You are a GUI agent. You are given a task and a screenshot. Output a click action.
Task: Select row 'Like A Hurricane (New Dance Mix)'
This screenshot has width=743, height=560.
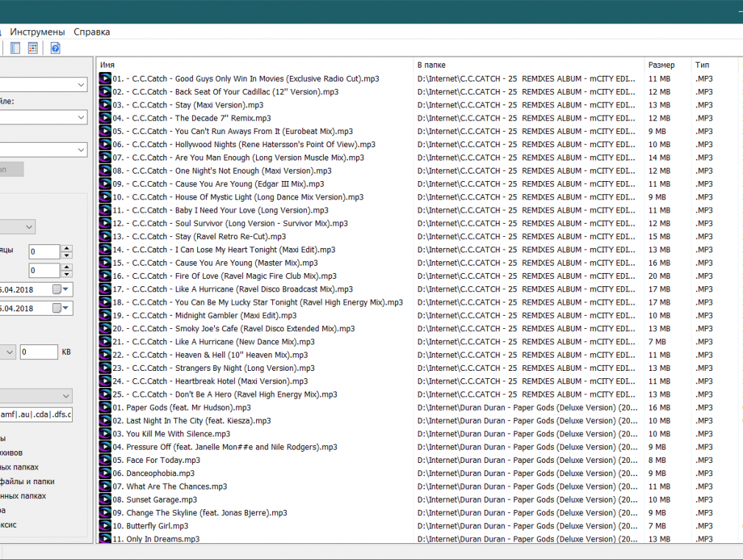417,342
